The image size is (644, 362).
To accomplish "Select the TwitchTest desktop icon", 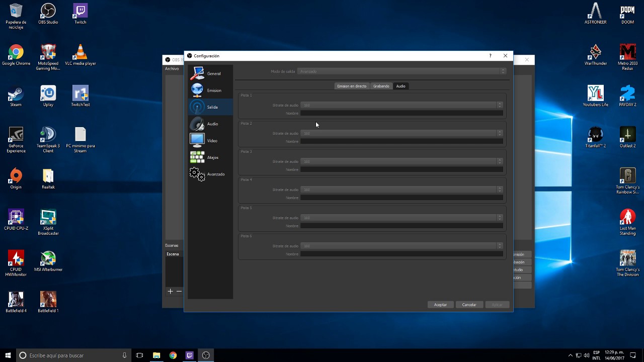I will [x=80, y=96].
